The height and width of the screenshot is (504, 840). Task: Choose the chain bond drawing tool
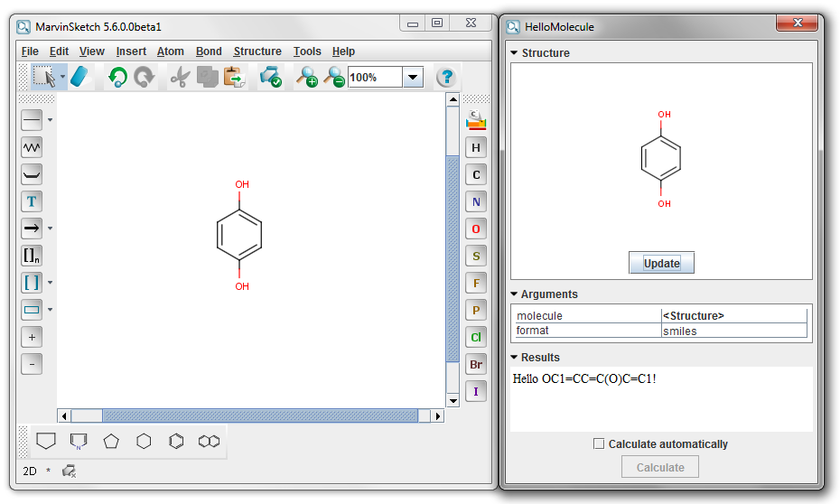(x=32, y=146)
